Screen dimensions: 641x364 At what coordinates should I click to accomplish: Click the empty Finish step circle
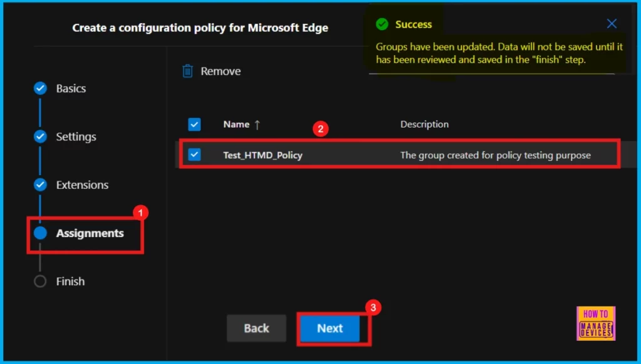(40, 281)
